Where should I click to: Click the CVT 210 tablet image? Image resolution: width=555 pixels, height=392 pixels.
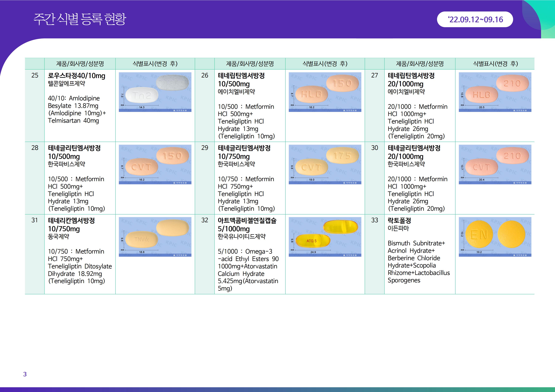[495, 165]
